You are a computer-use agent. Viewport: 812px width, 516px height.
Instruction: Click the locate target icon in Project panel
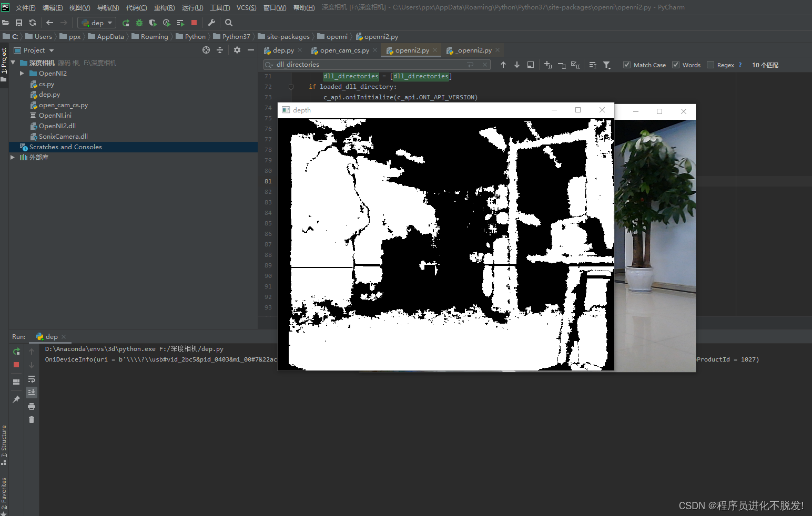tap(206, 50)
